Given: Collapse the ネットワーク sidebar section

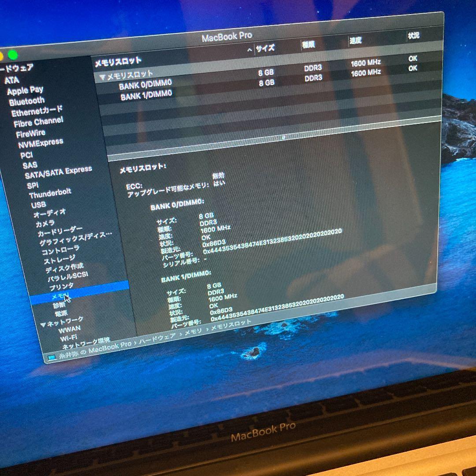Looking at the screenshot, I should pos(43,325).
